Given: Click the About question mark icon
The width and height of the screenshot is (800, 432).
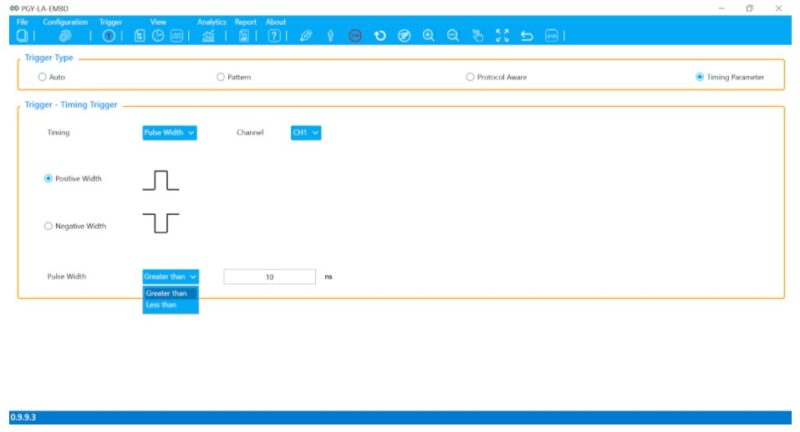Looking at the screenshot, I should [274, 36].
